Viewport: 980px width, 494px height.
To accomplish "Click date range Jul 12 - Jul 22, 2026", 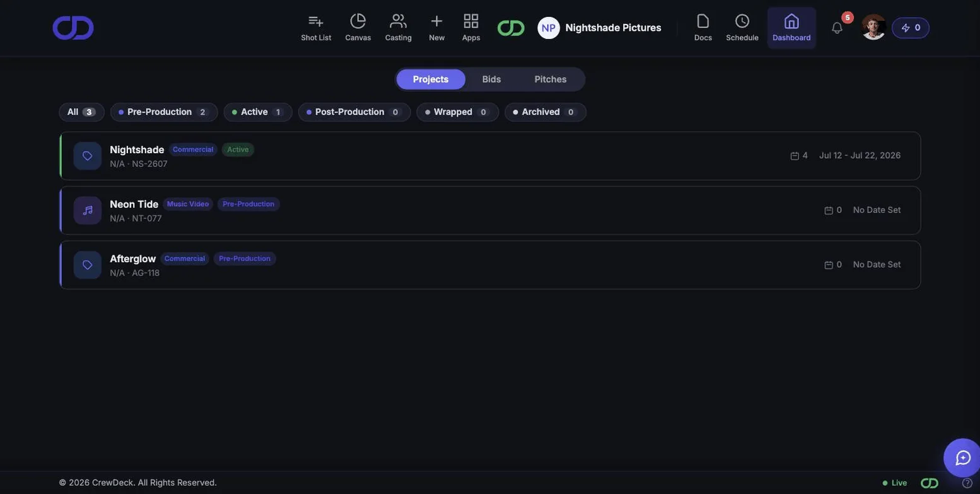I will (860, 156).
